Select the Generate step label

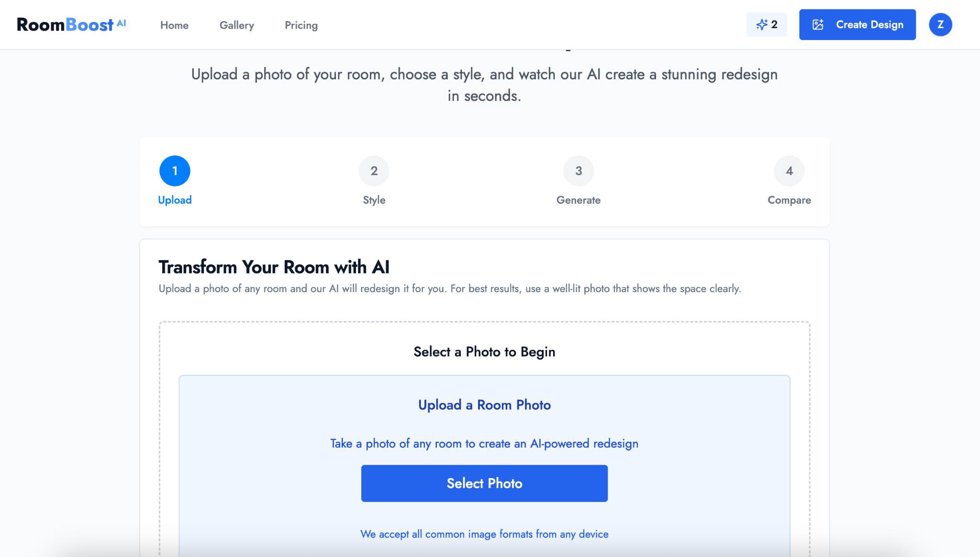tap(578, 200)
